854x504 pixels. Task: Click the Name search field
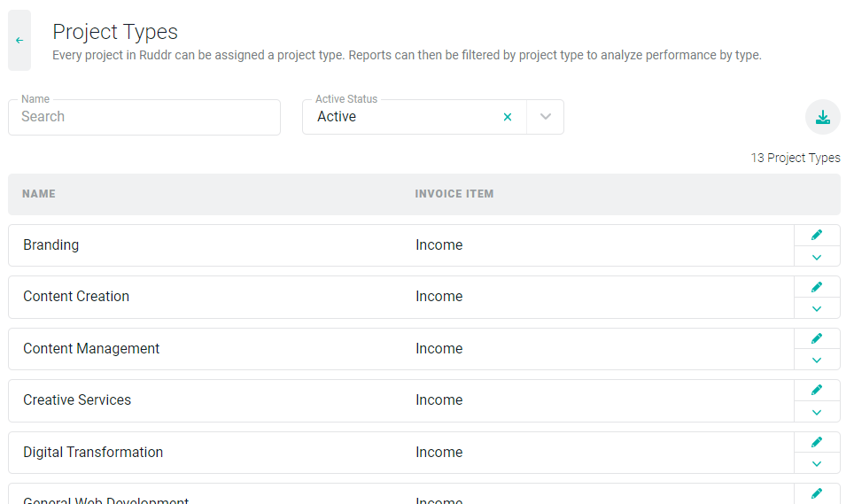pos(144,117)
